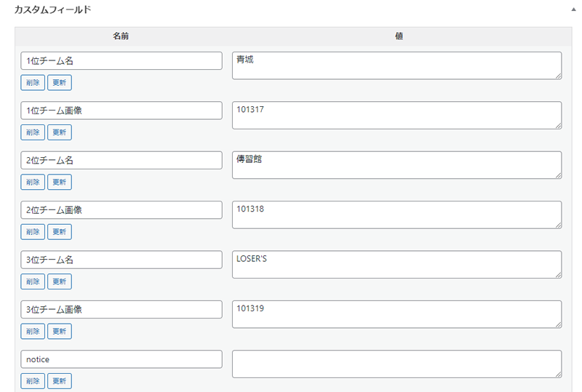The height and width of the screenshot is (392, 582).
Task: Select the 2位チーム名 name field
Action: (x=121, y=161)
